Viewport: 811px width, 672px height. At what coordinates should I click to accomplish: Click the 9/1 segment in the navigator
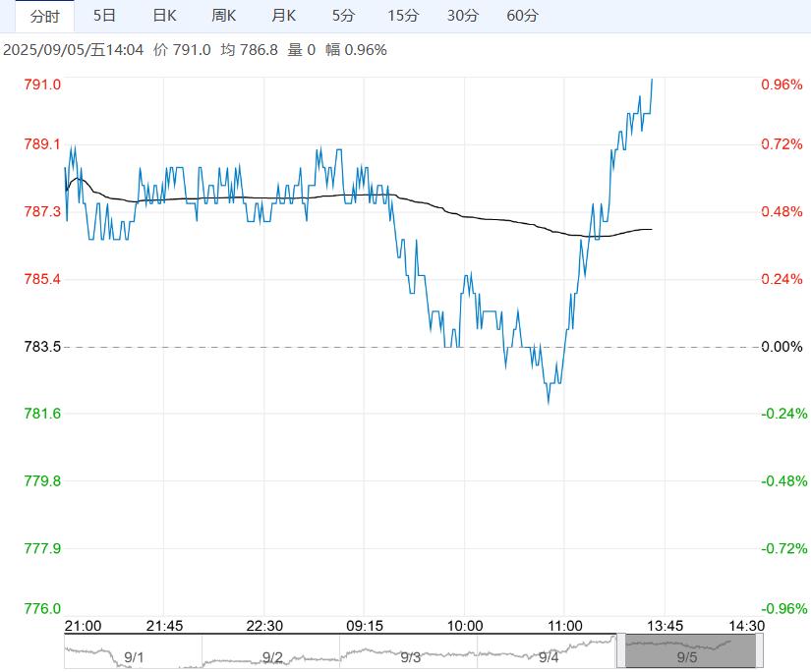click(134, 656)
